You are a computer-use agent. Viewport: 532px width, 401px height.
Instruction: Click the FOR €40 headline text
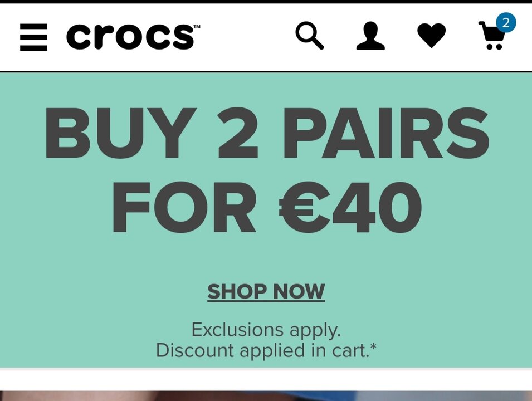click(267, 207)
